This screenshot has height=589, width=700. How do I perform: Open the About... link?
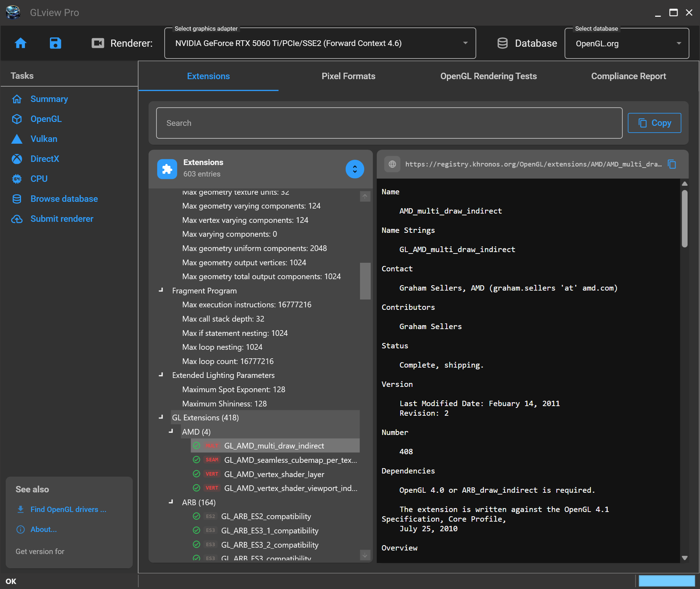tap(43, 529)
